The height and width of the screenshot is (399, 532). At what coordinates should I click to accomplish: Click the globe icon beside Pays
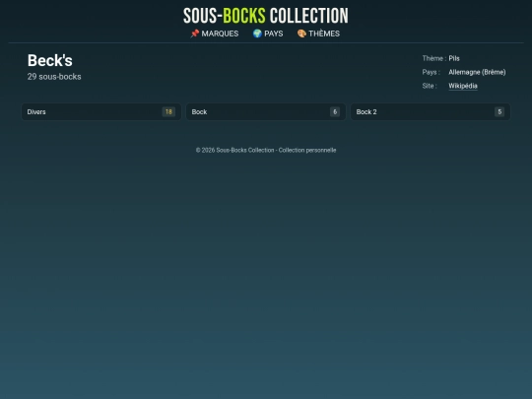click(x=257, y=33)
